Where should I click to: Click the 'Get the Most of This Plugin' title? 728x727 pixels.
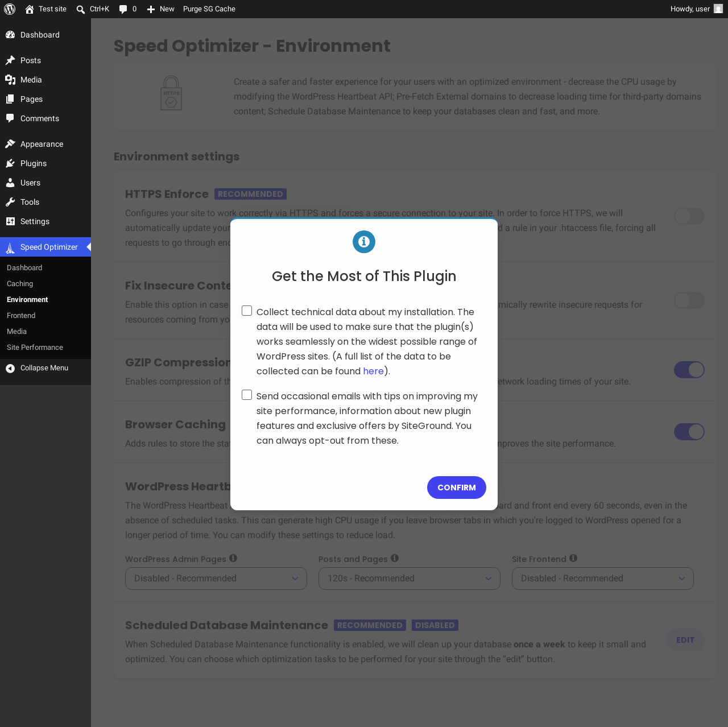click(364, 276)
